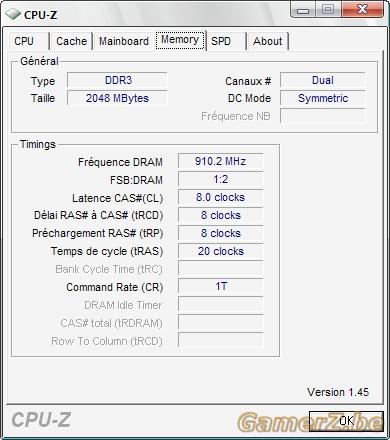
Task: Click the DDR3 Type field
Action: click(x=117, y=80)
